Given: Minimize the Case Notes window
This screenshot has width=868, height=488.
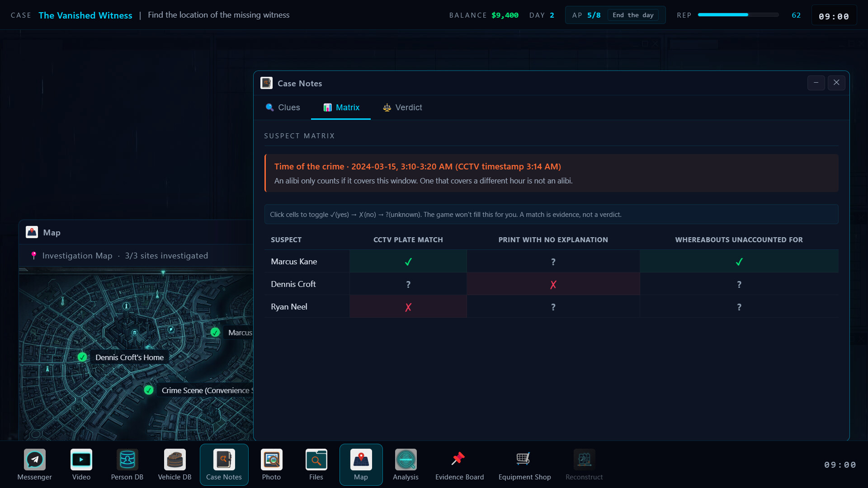Looking at the screenshot, I should (816, 83).
